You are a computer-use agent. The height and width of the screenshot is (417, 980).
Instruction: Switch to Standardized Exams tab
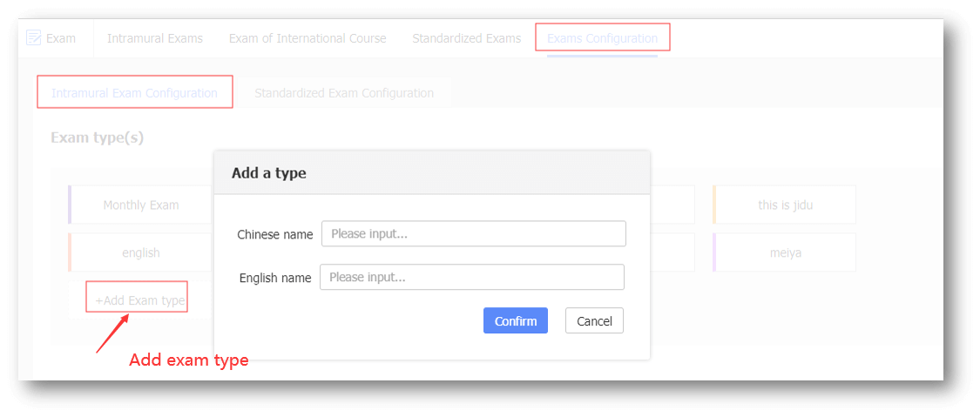[466, 38]
